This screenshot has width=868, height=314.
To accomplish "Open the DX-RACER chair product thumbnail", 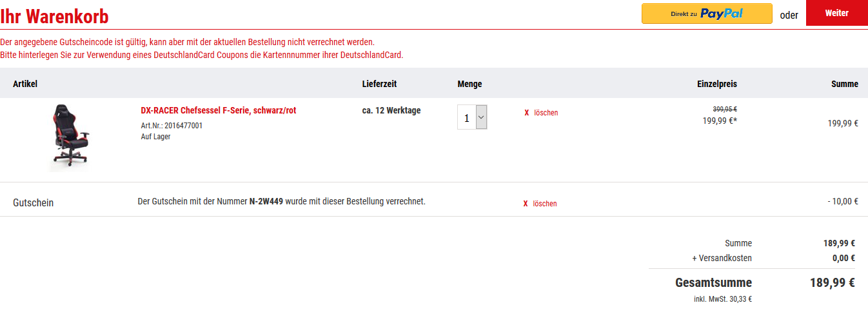I will click(x=68, y=137).
